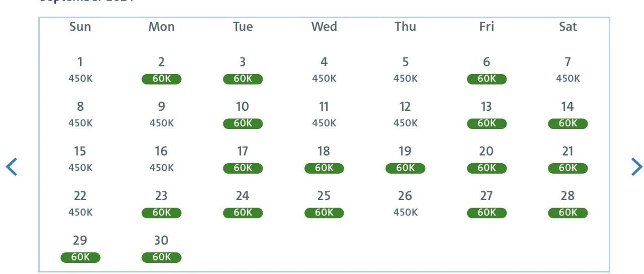
Task: Select Friday September 13
Action: (x=487, y=114)
